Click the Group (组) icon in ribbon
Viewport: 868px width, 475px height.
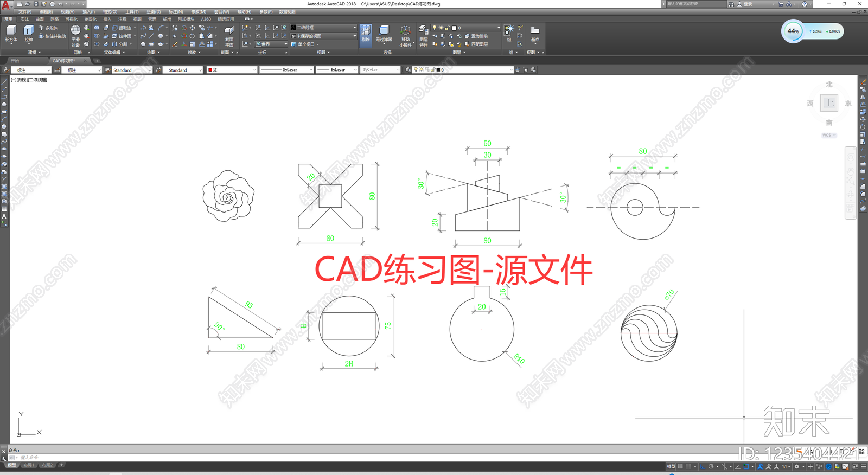(509, 33)
